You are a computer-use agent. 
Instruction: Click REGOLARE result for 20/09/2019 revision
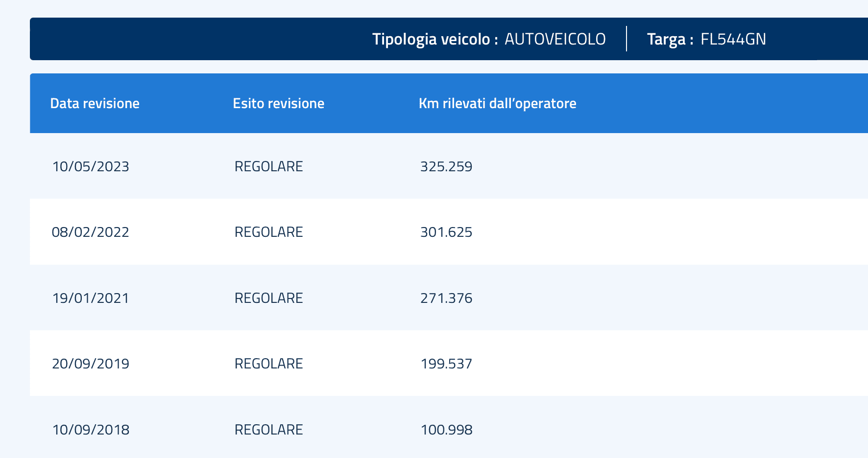coord(268,364)
